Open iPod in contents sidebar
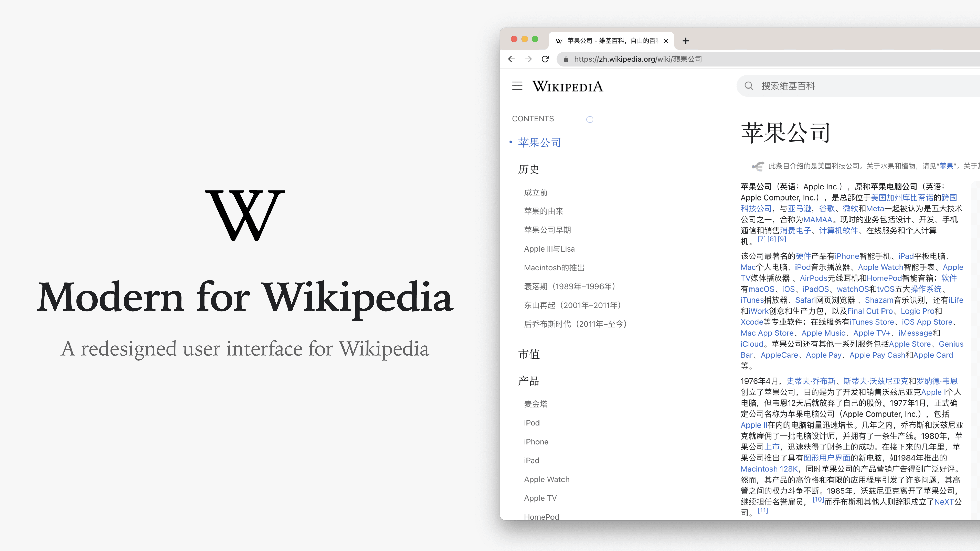This screenshot has height=551, width=980. click(x=531, y=423)
